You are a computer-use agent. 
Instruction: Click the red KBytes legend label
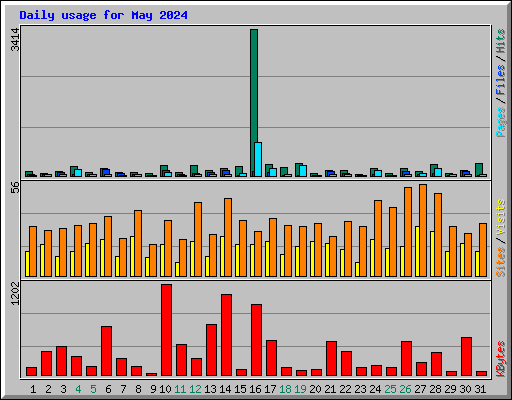click(500, 359)
